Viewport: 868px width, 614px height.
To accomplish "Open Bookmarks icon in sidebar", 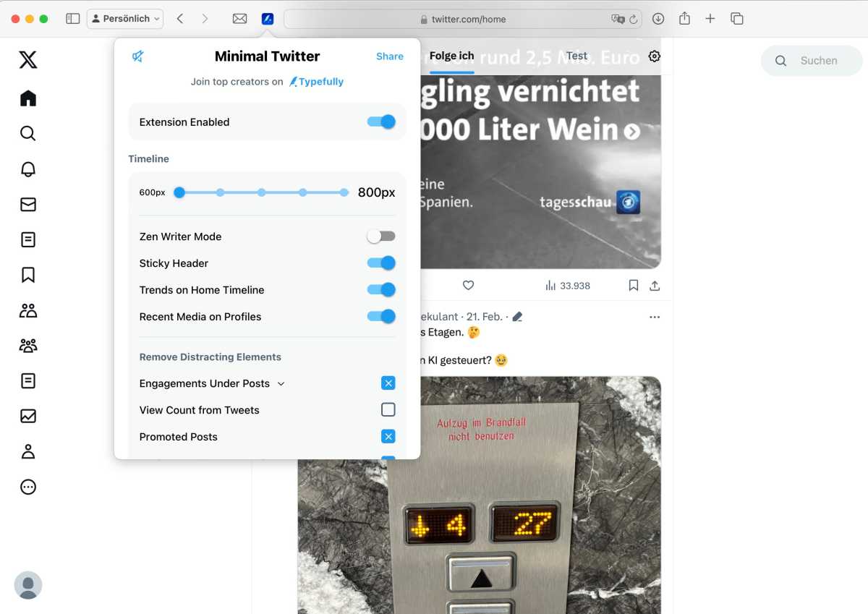I will point(28,275).
